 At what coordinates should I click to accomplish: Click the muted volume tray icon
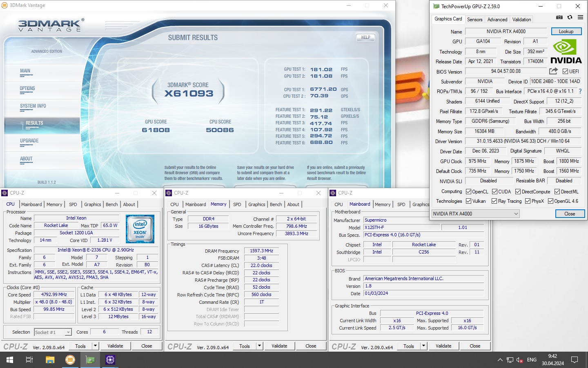pyautogui.click(x=520, y=360)
